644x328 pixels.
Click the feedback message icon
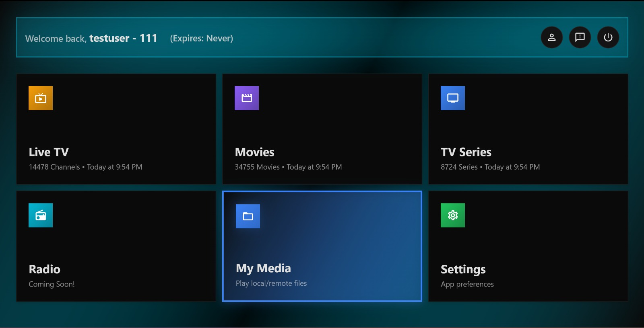(x=580, y=37)
